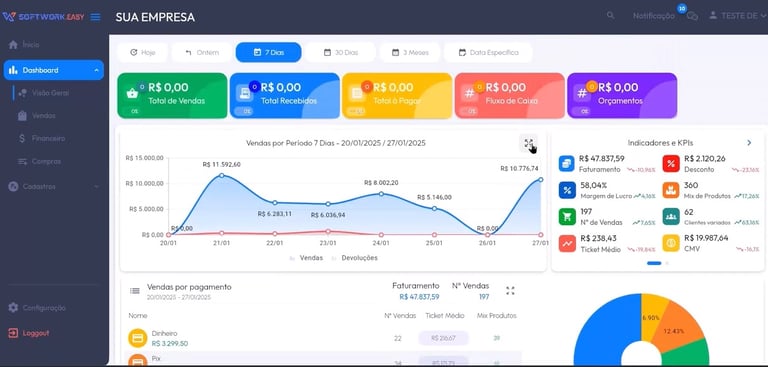Open the Total Recebidos blue card
Image resolution: width=768 pixels, height=367 pixels.
click(x=285, y=96)
